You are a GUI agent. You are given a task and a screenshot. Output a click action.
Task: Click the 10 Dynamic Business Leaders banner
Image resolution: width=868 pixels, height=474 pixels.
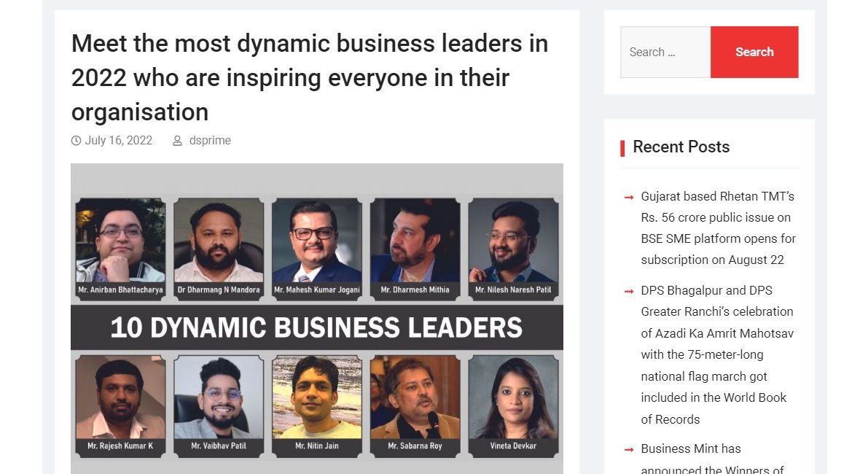click(x=316, y=327)
